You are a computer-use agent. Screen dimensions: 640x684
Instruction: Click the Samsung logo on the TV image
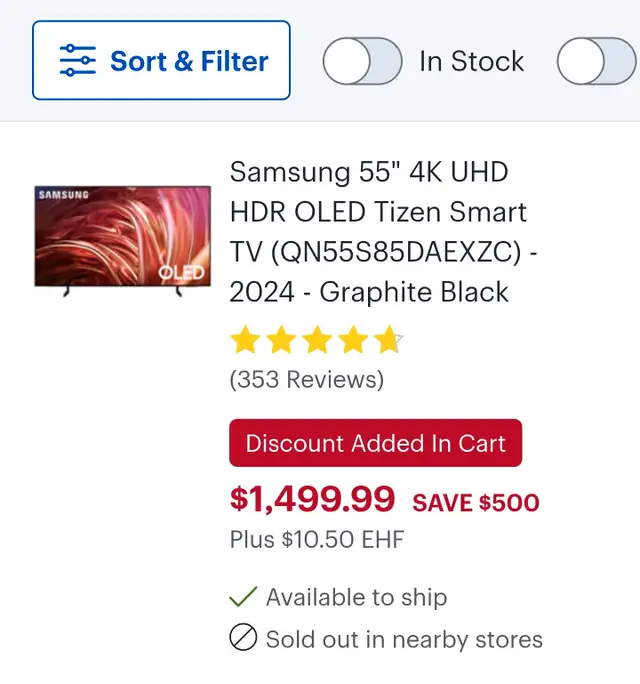pos(64,195)
